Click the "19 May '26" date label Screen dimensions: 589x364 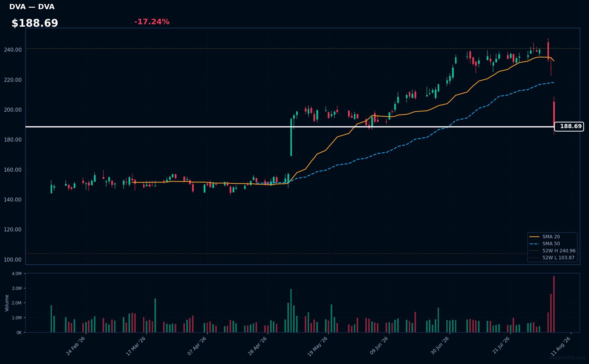pyautogui.click(x=318, y=346)
